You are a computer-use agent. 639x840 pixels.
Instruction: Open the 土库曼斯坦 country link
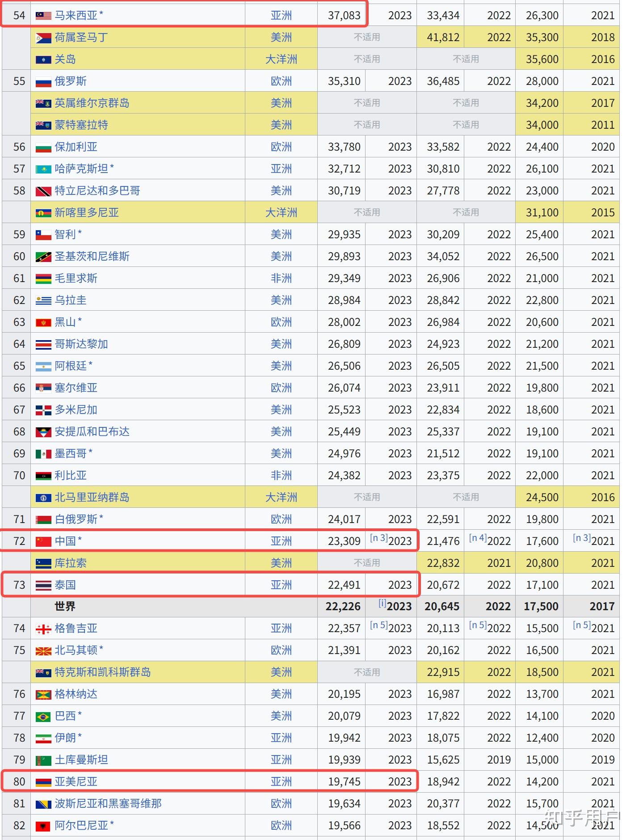click(81, 760)
